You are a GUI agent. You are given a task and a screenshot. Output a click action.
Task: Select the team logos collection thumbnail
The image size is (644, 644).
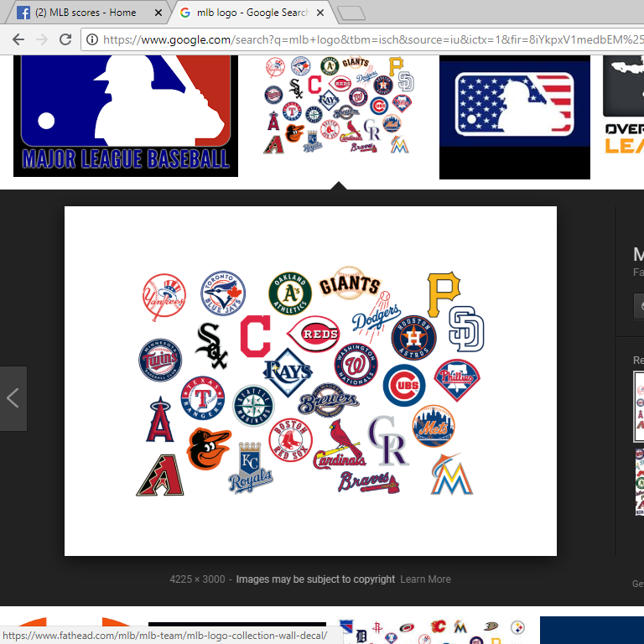[x=340, y=105]
